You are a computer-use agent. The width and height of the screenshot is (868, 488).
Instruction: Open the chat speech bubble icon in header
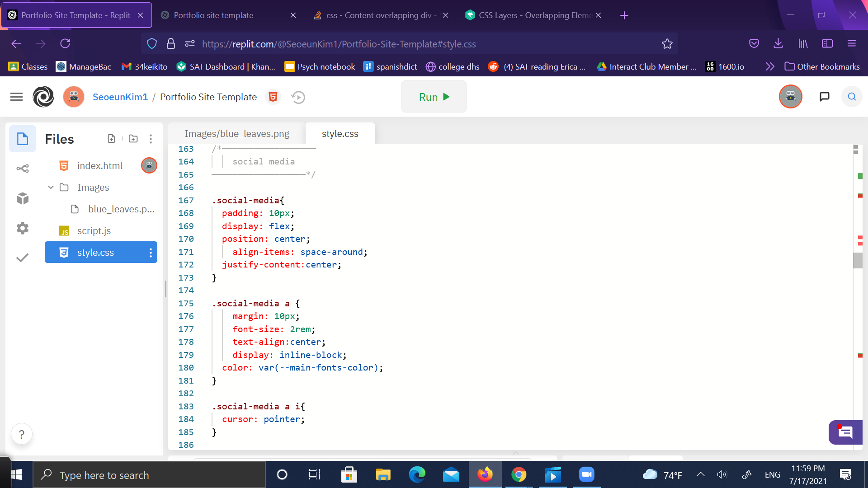coord(824,96)
